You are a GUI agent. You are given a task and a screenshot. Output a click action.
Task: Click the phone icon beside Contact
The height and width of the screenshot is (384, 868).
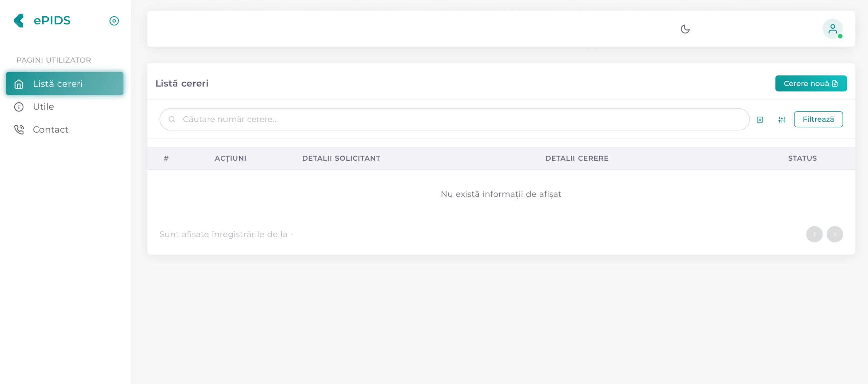[19, 130]
